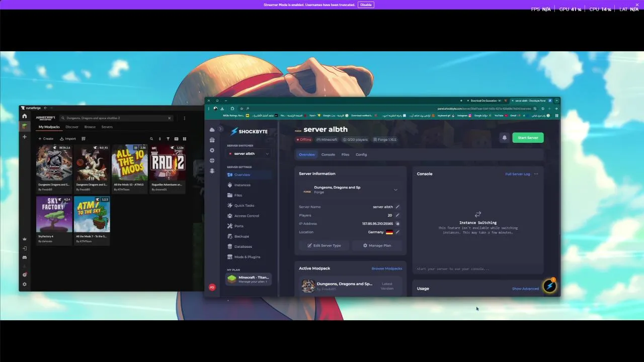Screen dimensions: 644x362
Task: Open the filter funnel icon in CurseForge toolbar
Action: click(168, 139)
